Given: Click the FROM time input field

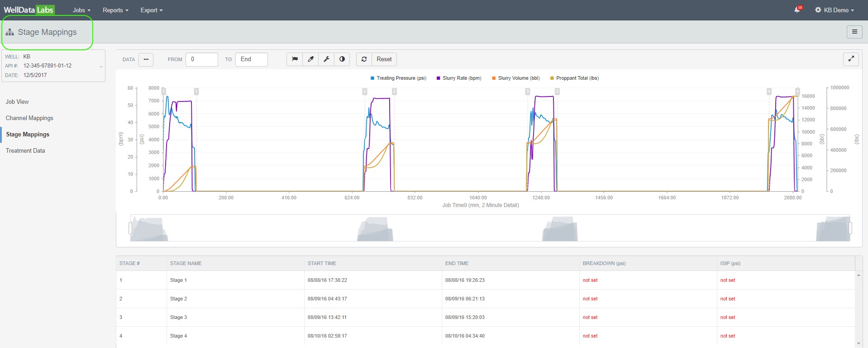Looking at the screenshot, I should click(201, 59).
